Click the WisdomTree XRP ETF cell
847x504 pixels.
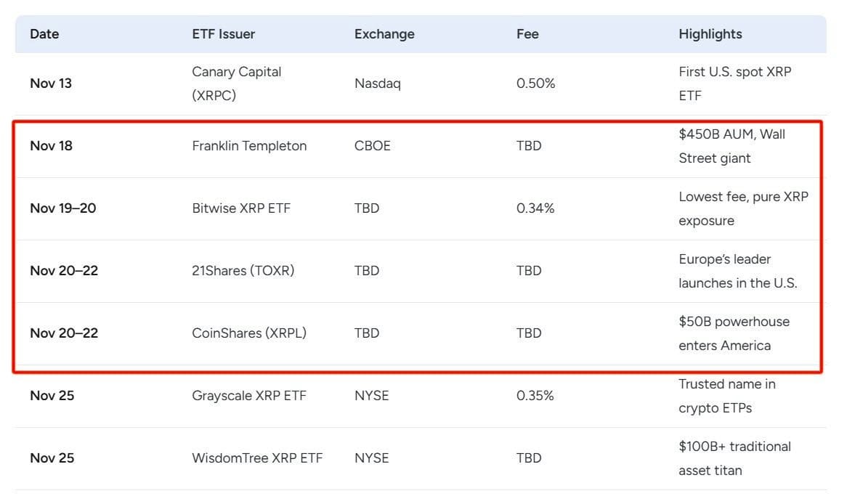point(257,458)
